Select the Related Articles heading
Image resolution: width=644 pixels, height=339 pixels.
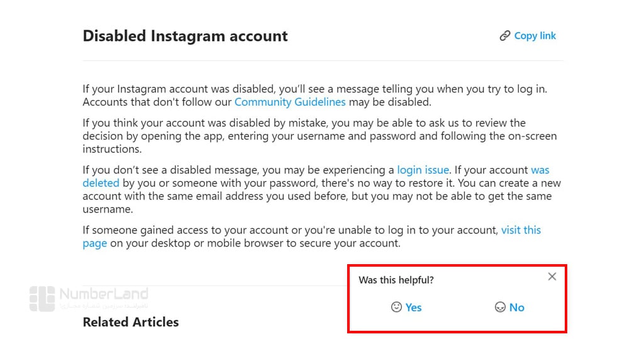[131, 322]
